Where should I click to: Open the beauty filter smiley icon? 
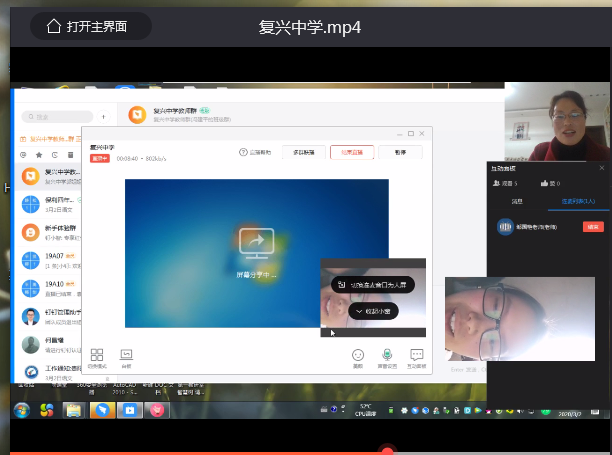(x=358, y=356)
